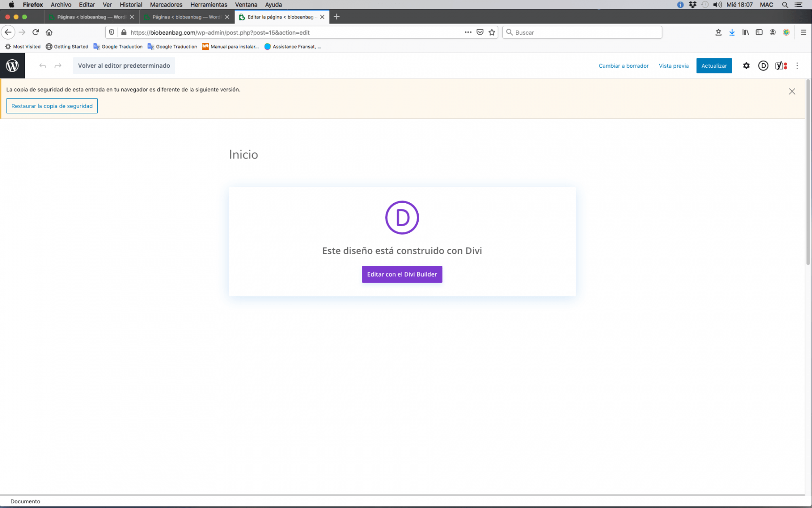Click the WordPress logo icon
This screenshot has height=508, width=812.
(x=12, y=65)
